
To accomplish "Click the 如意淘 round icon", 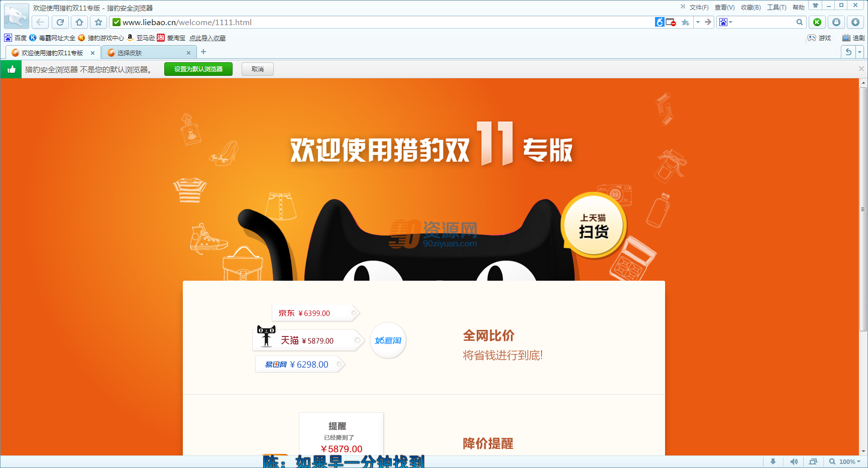I will pos(388,340).
